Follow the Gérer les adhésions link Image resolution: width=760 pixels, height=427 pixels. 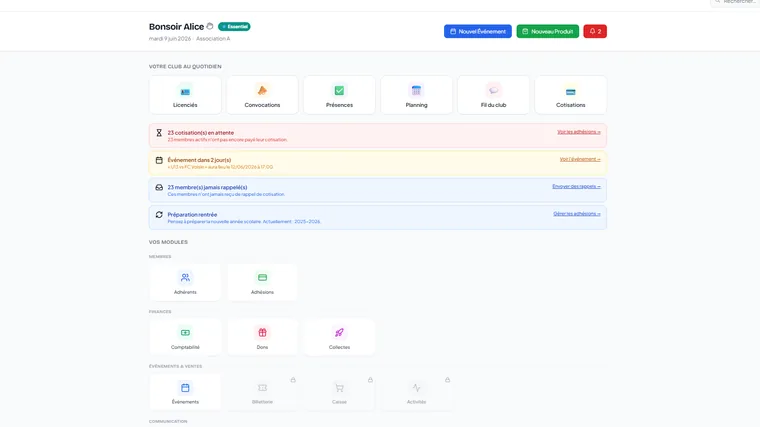coord(577,213)
